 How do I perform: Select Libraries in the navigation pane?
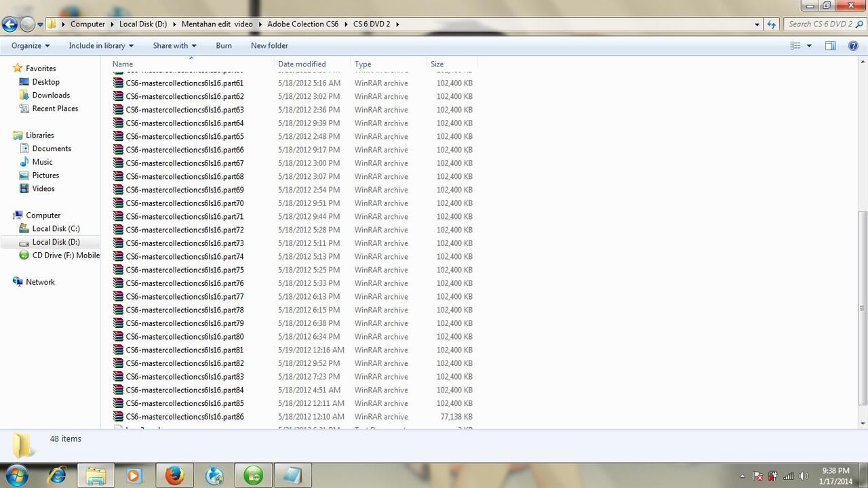39,136
